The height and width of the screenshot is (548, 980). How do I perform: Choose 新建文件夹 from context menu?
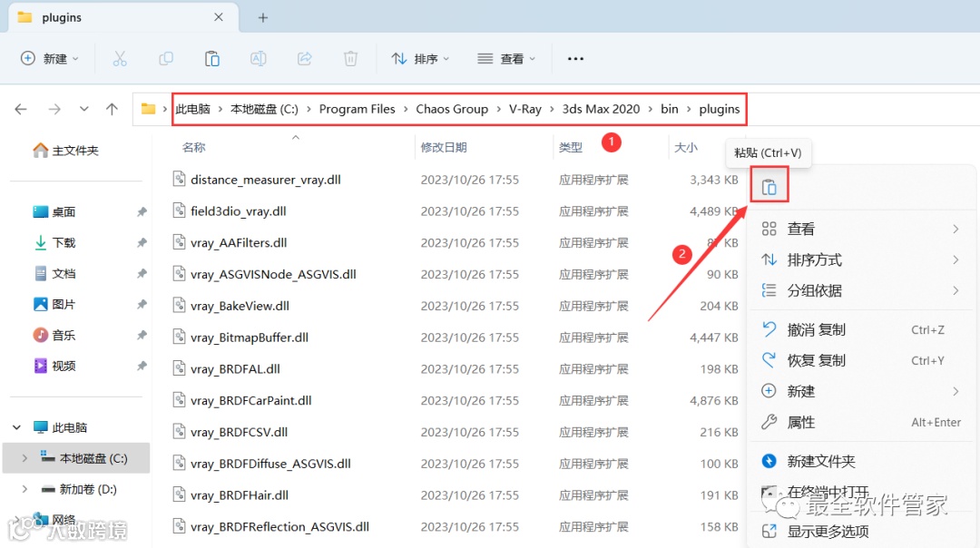click(860, 461)
